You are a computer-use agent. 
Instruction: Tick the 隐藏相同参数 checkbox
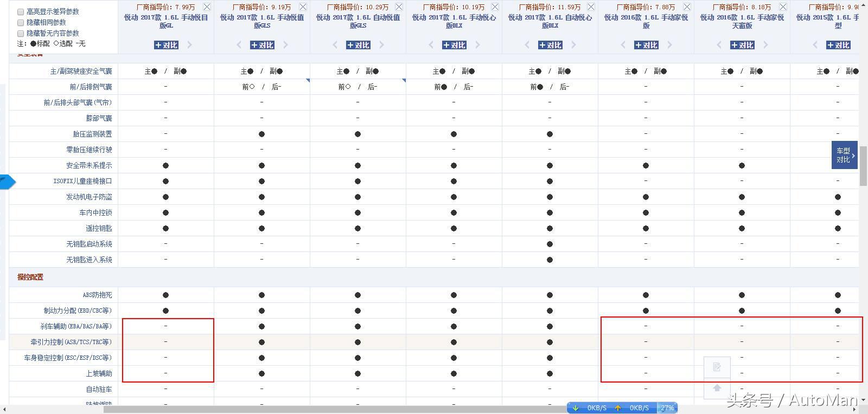[x=21, y=22]
